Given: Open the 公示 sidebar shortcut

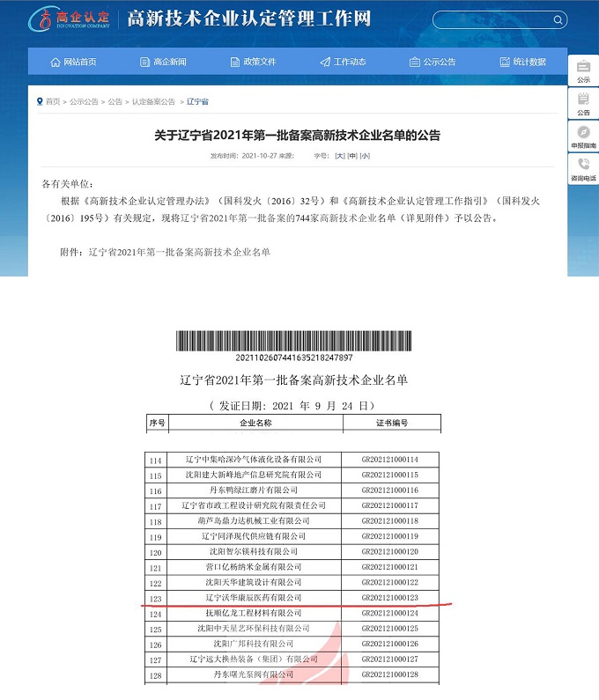Looking at the screenshot, I should coord(583,70).
